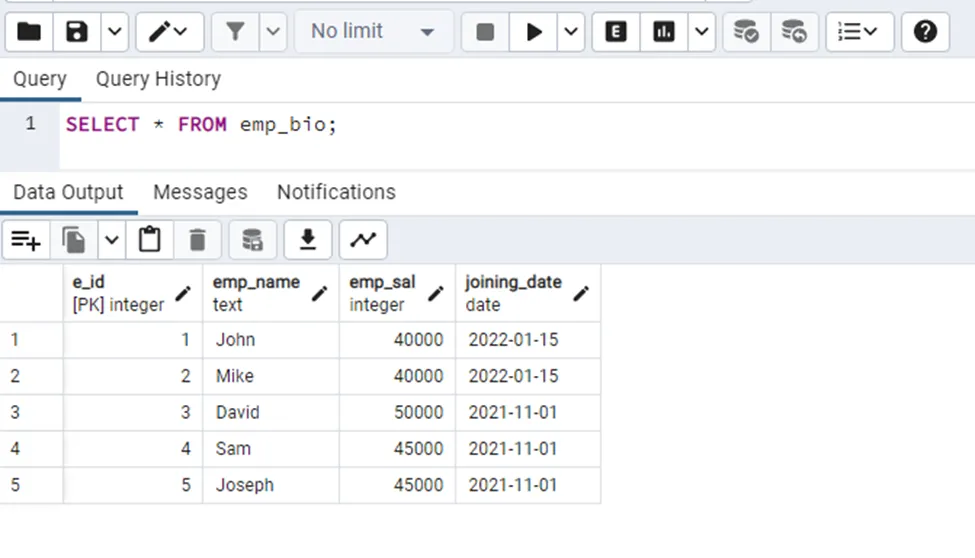This screenshot has height=558, width=975.
Task: Switch to the Query History tab
Action: 158,79
